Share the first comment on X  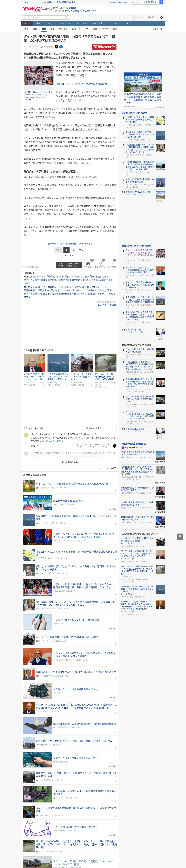[x=115, y=446]
